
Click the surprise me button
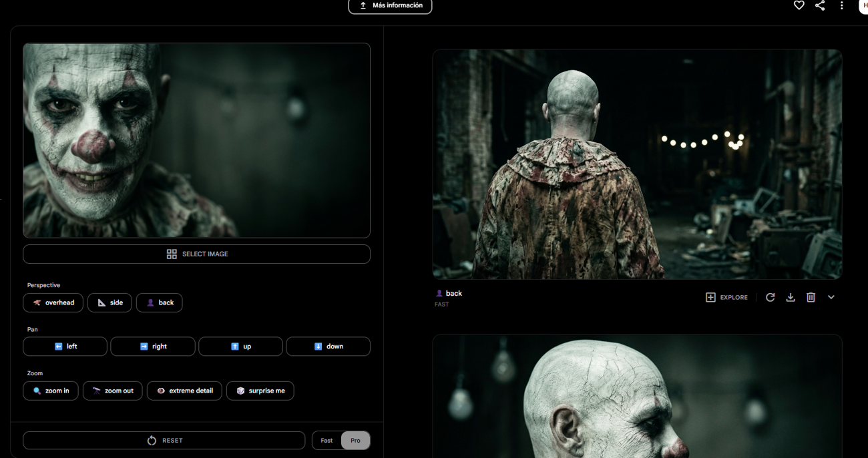click(x=260, y=391)
